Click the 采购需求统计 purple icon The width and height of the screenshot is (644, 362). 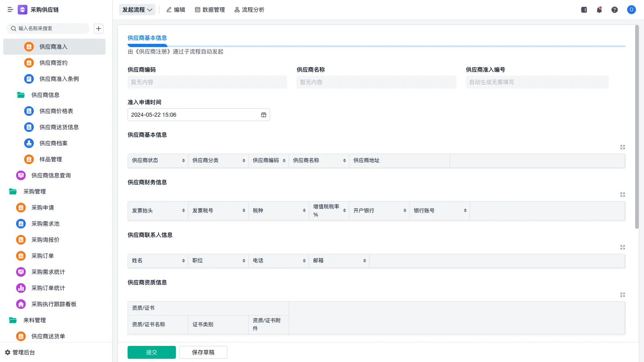(x=21, y=272)
